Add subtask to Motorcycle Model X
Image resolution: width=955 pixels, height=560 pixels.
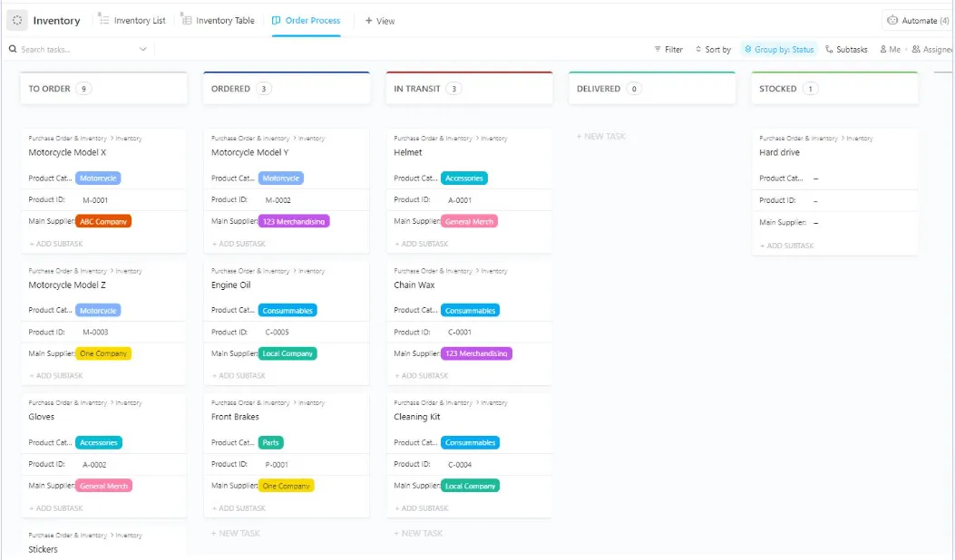(56, 244)
